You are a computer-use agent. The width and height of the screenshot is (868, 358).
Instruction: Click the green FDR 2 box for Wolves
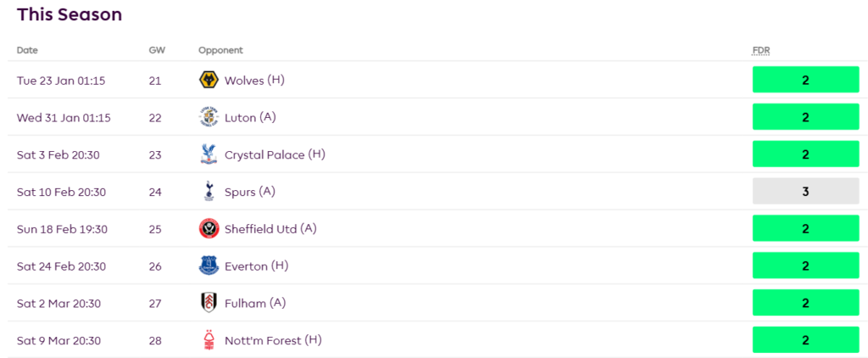tap(805, 80)
